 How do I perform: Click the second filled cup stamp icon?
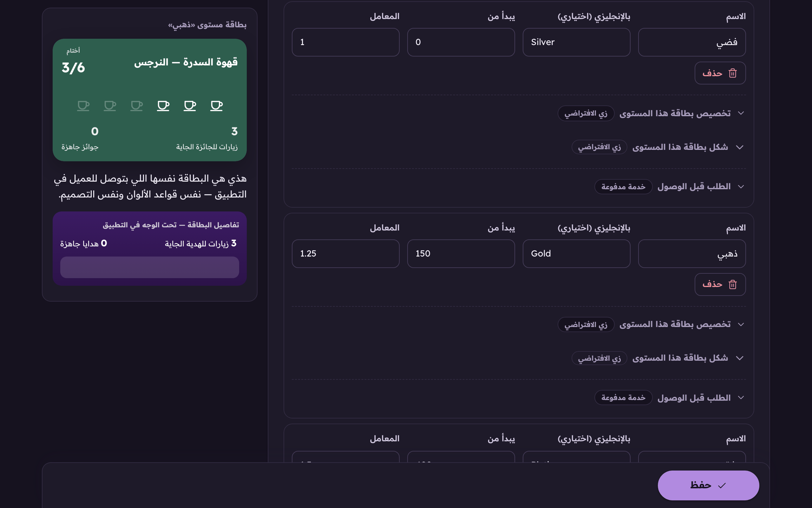pos(190,106)
